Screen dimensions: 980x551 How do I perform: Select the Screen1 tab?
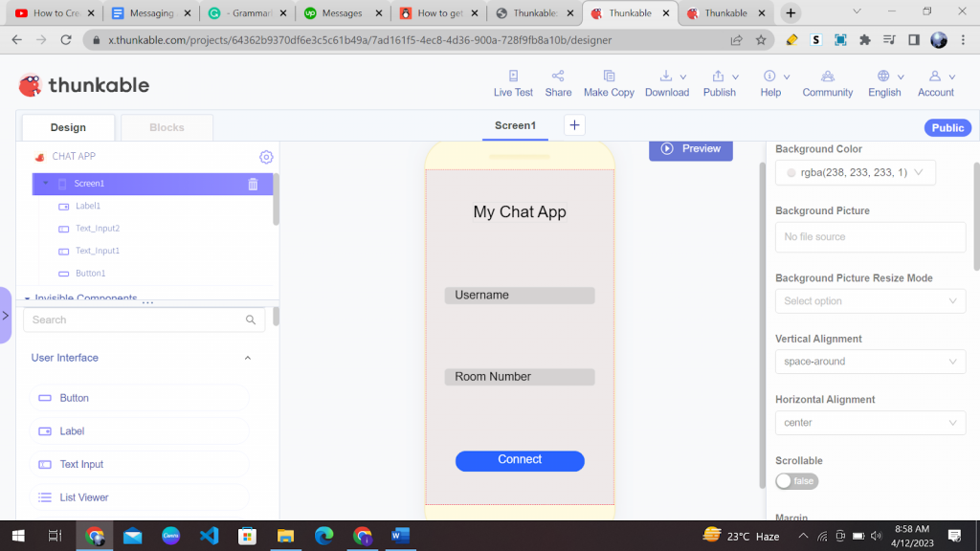point(515,125)
